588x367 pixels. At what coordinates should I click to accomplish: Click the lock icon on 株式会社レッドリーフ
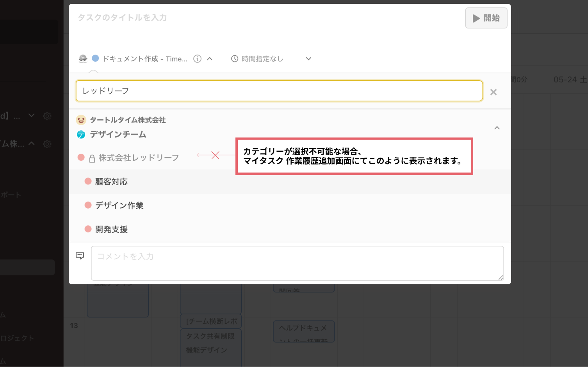click(92, 158)
